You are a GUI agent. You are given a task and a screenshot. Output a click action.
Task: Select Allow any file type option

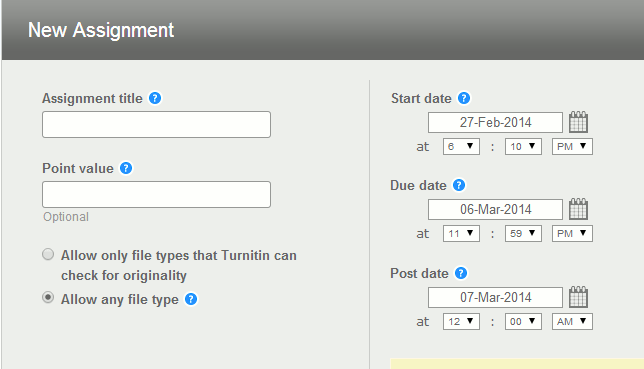(48, 297)
